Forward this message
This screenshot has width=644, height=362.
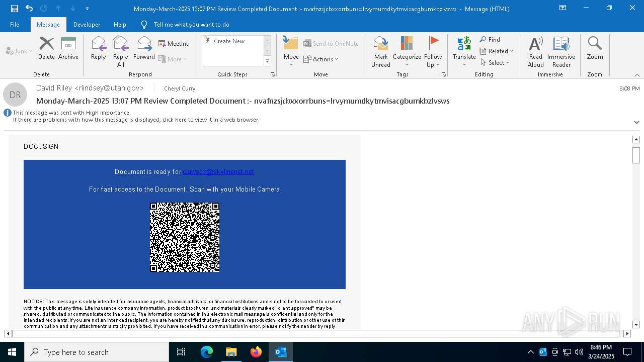point(144,48)
